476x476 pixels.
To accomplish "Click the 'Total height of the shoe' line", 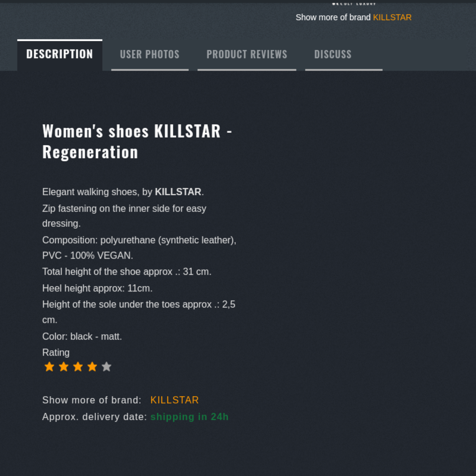I will [x=126, y=272].
